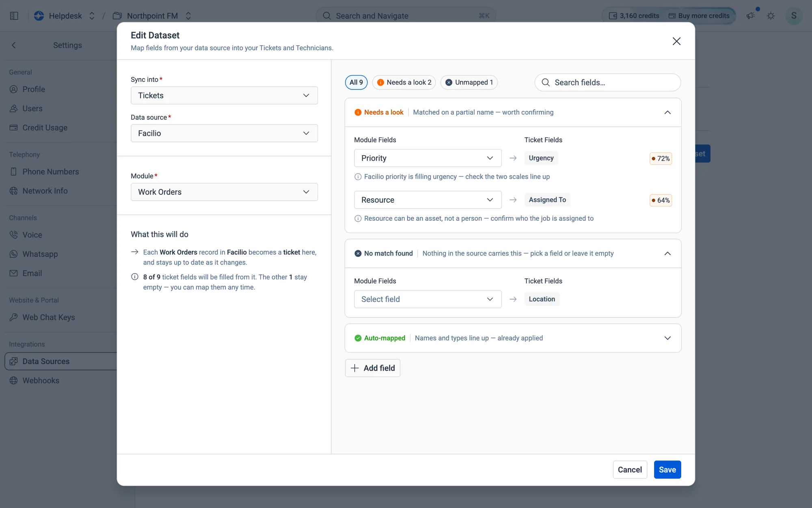Click info icon beside Resource asset note

point(358,219)
